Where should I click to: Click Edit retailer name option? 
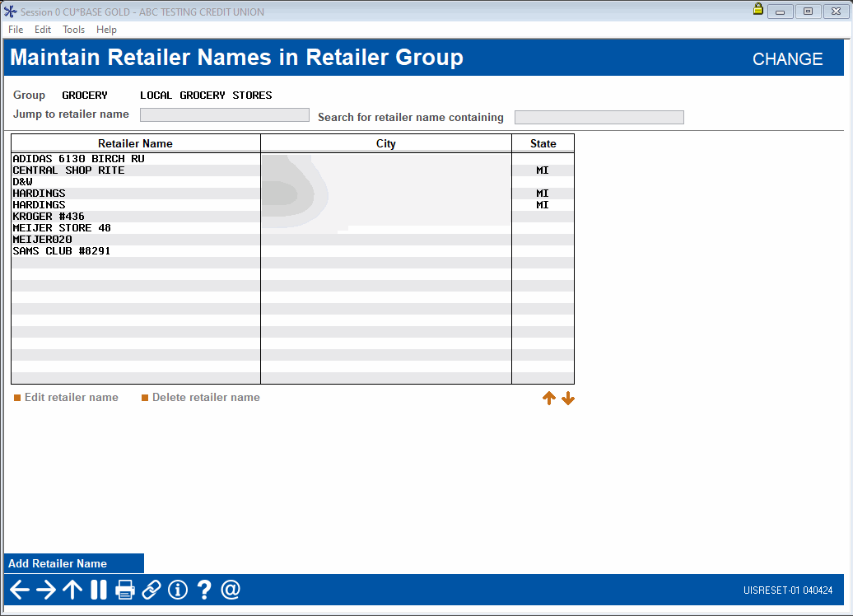click(66, 397)
